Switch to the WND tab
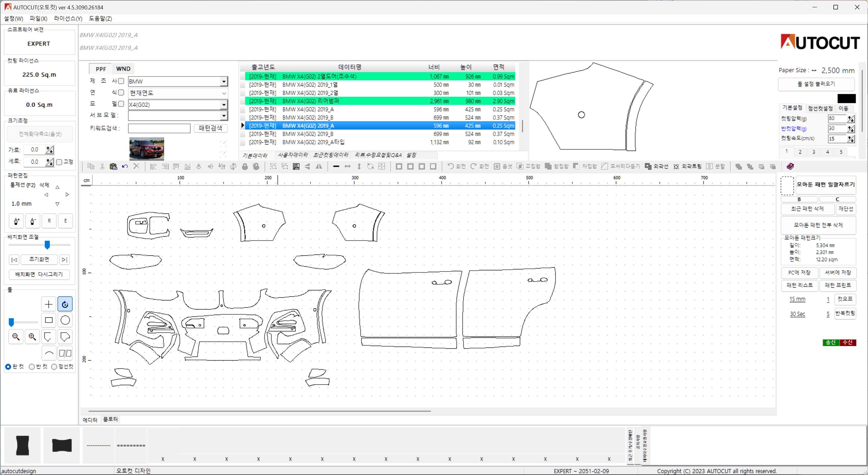868x475 pixels. pos(123,69)
